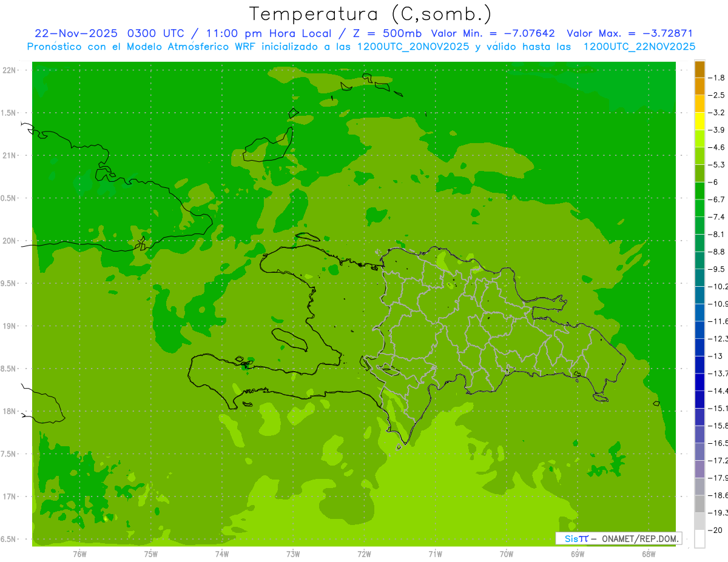
Task: Click the 74W longitude axis label
Action: [222, 554]
